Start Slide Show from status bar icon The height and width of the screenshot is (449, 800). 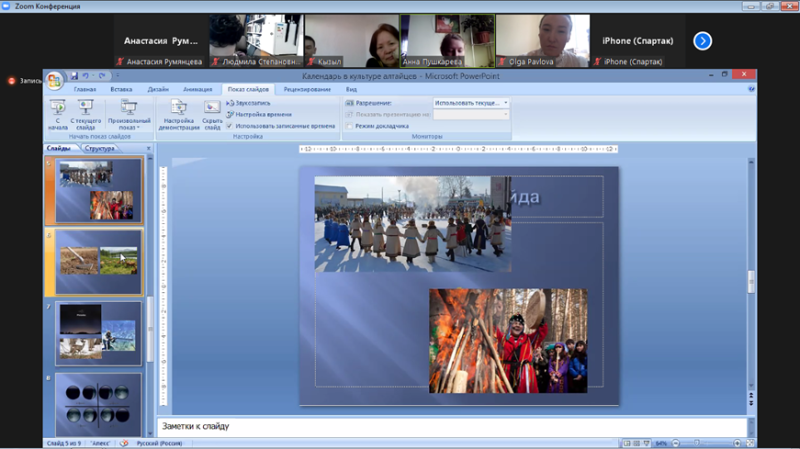click(646, 443)
